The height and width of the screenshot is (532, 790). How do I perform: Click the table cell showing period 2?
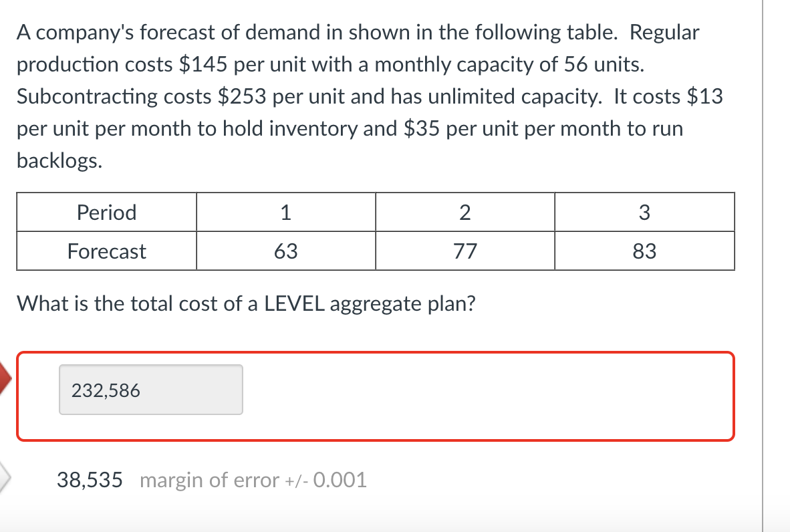coord(465,212)
